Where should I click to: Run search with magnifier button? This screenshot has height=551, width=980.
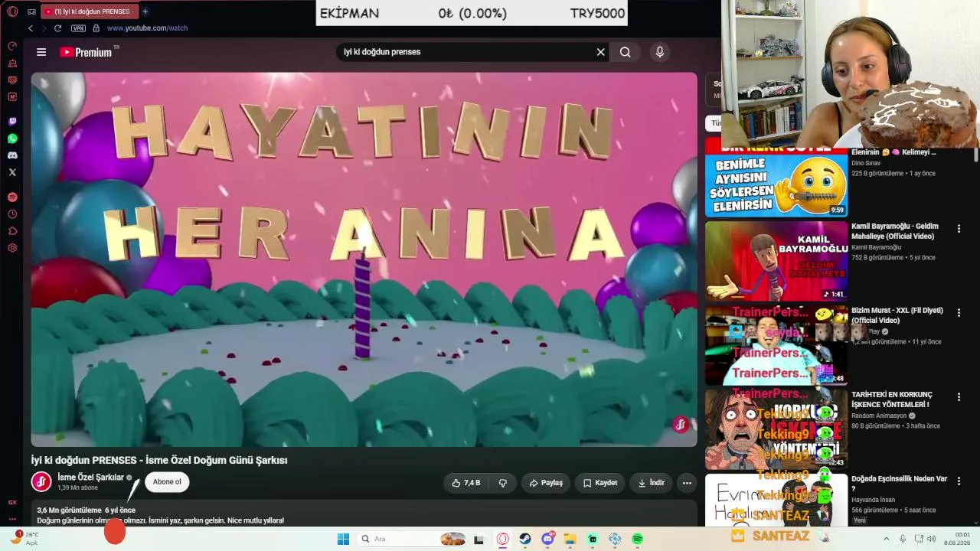pyautogui.click(x=626, y=52)
